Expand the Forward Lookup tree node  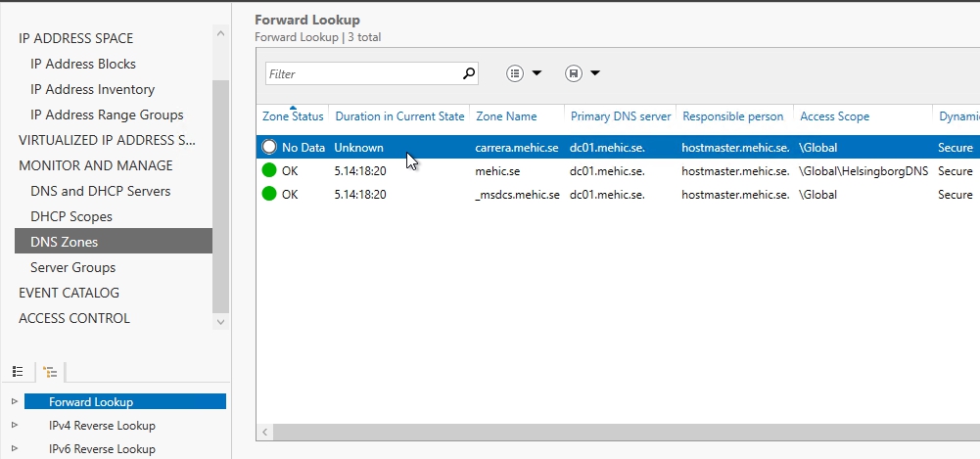(x=14, y=401)
